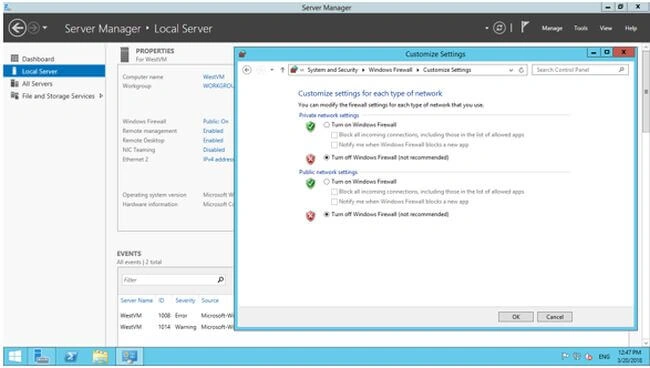Open recent locations dropdown in Customize Settings
650x368 pixels.
[x=272, y=70]
